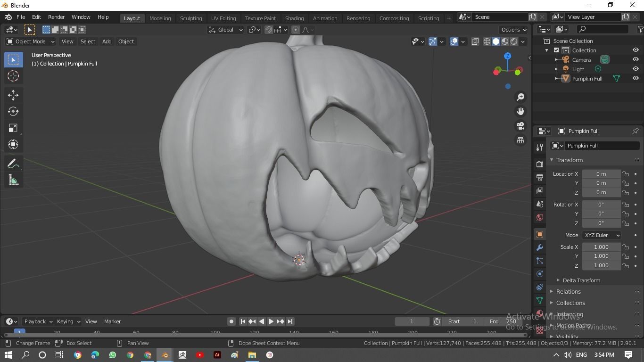Image resolution: width=644 pixels, height=362 pixels.
Task: Open File Explorer in taskbar
Action: pyautogui.click(x=252, y=355)
